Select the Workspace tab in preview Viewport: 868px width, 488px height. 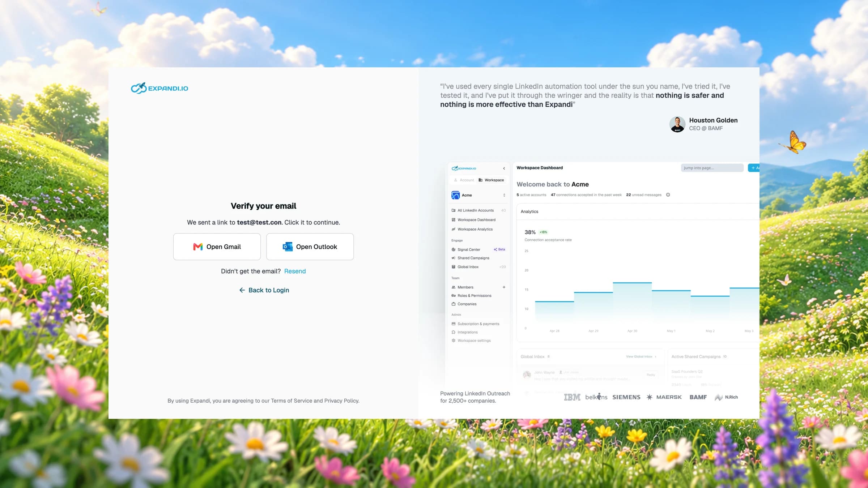(x=491, y=180)
